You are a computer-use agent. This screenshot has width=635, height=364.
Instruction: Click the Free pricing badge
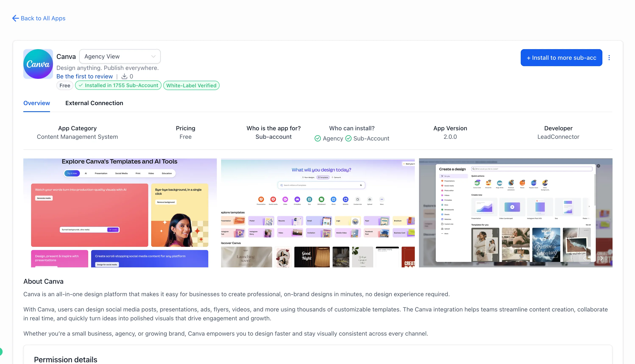64,85
